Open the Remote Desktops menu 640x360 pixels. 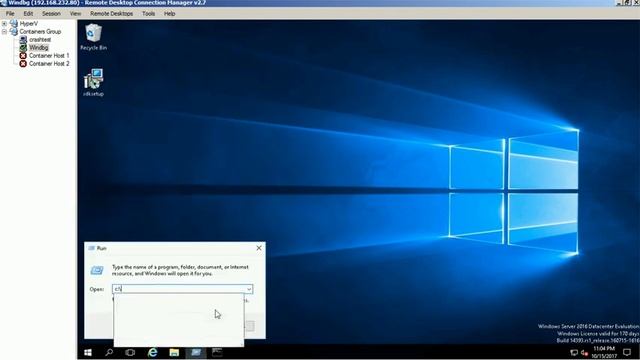[x=111, y=13]
